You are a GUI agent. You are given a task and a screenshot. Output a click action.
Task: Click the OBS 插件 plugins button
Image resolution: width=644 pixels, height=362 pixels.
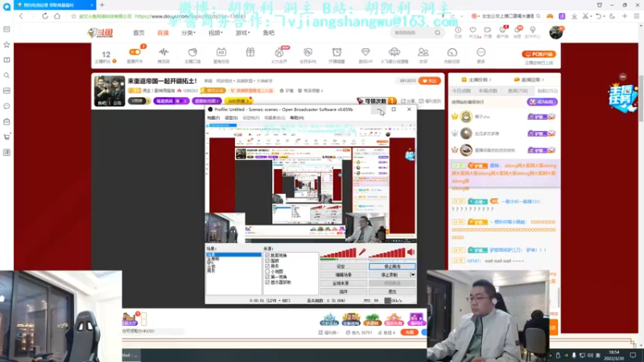point(344,291)
